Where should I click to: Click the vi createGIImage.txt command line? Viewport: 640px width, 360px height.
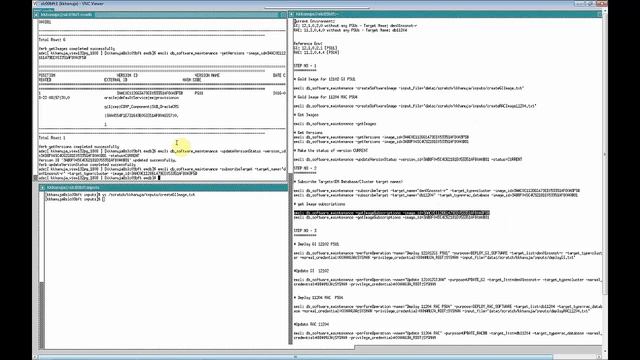(x=120, y=195)
